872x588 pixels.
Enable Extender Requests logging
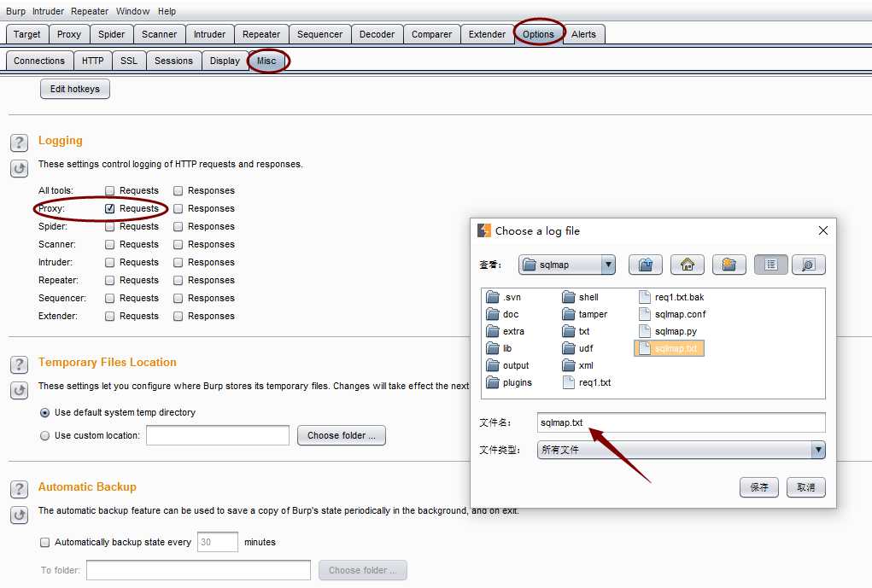109,317
